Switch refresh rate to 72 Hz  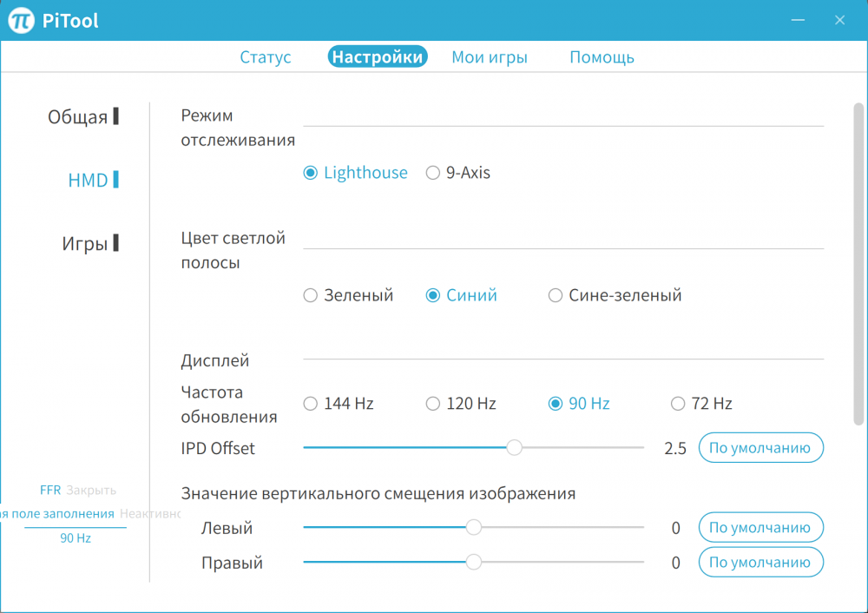[x=677, y=403]
